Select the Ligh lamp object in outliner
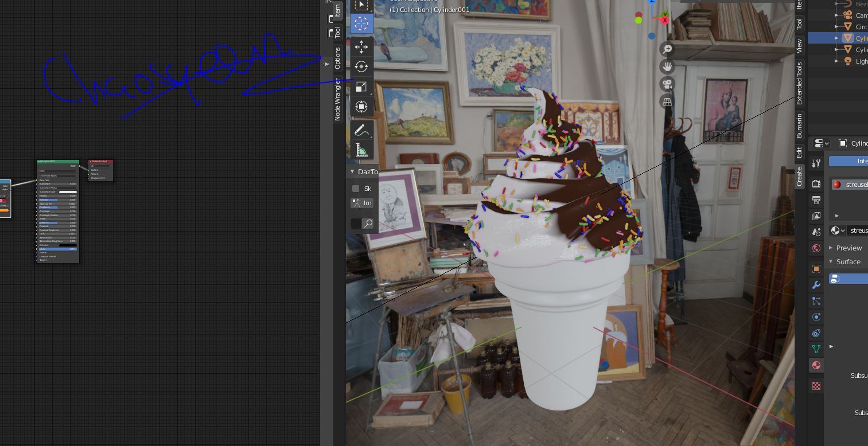This screenshot has height=446, width=868. [848, 61]
